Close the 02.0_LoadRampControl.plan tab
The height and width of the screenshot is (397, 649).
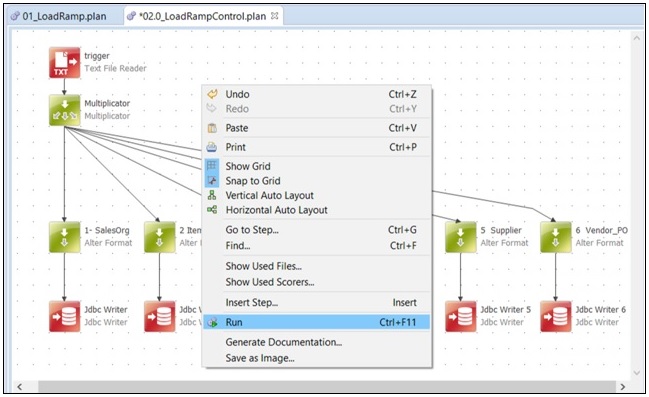coord(274,16)
